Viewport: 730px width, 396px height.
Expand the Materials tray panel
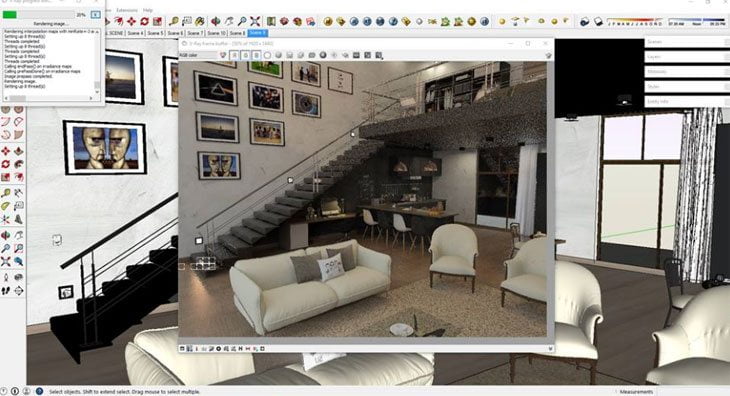pyautogui.click(x=687, y=72)
